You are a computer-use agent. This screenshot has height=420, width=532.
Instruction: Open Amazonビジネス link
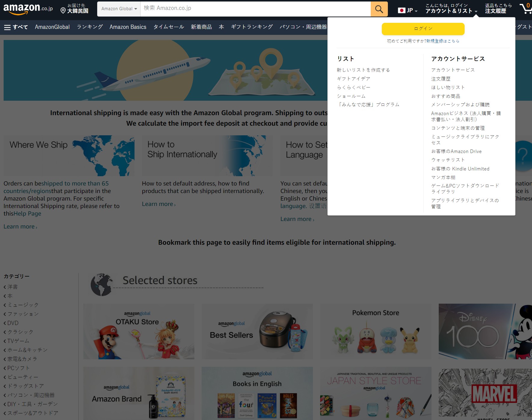click(466, 116)
